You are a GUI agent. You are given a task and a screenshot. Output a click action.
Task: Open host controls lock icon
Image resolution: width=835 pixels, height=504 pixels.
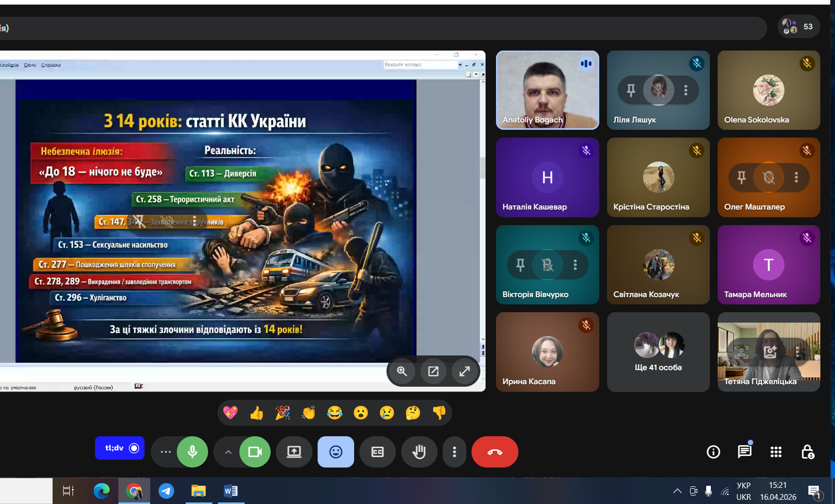click(x=807, y=452)
